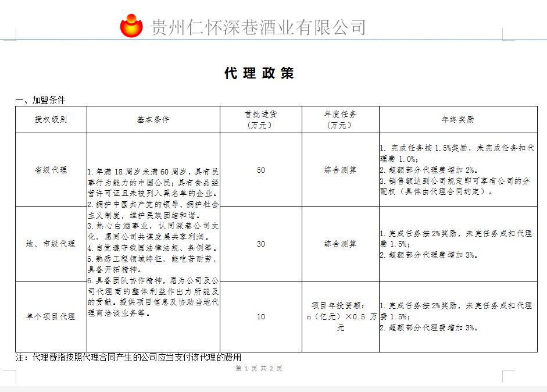Image resolution: width=547 pixels, height=392 pixels.
Task: Click the 项目年投资额 annual task cell
Action: click(x=340, y=316)
